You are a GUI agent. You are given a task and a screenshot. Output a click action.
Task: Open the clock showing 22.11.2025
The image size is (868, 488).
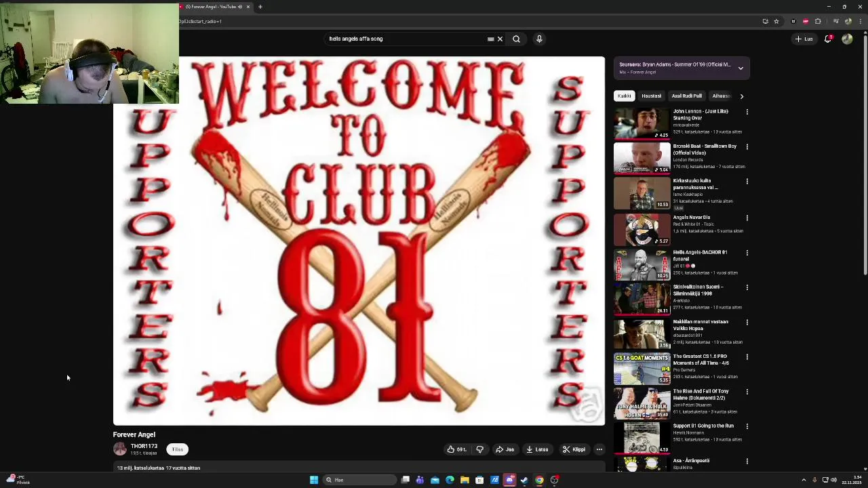click(851, 480)
